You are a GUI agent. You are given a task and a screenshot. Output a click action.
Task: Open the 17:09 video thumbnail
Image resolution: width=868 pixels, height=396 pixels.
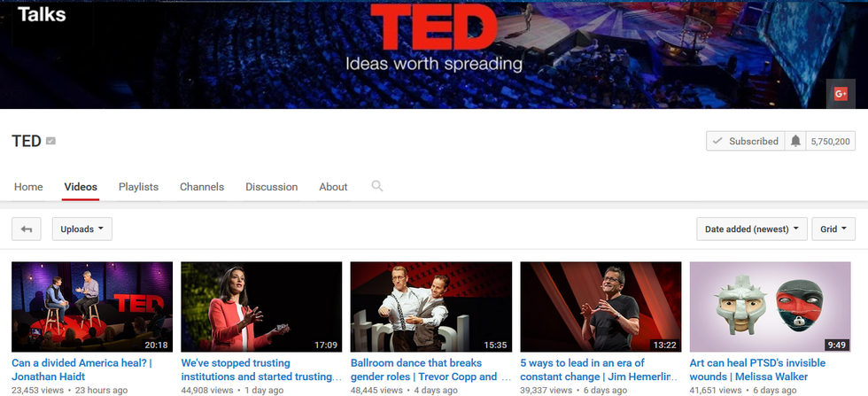pos(260,306)
